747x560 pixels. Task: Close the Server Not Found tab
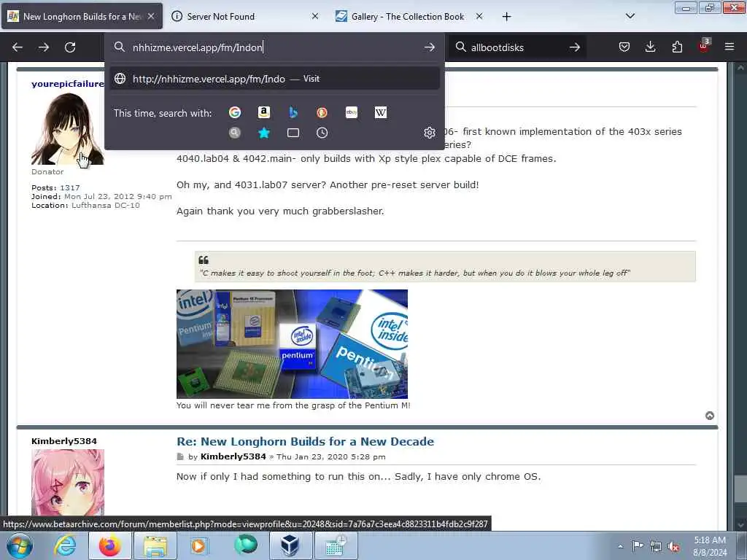click(315, 16)
